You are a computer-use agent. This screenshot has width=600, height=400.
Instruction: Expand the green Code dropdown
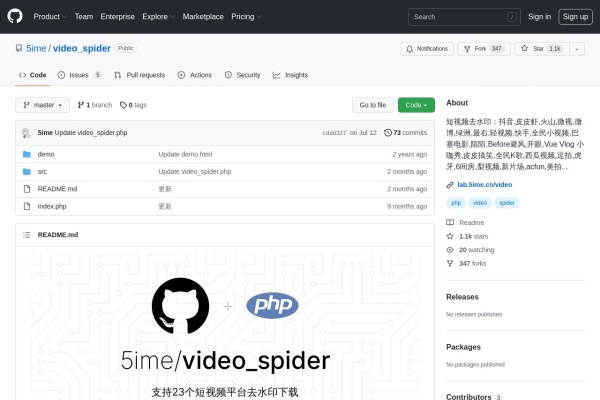pos(416,104)
